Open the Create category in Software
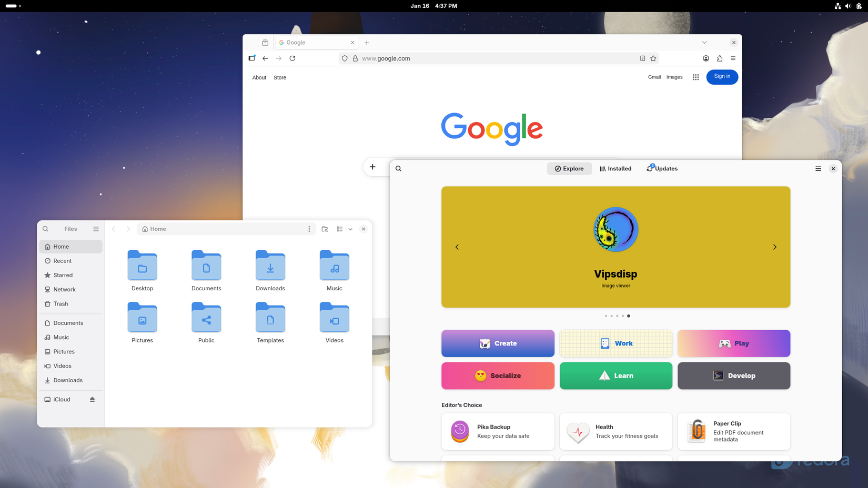The height and width of the screenshot is (488, 868). 498,343
